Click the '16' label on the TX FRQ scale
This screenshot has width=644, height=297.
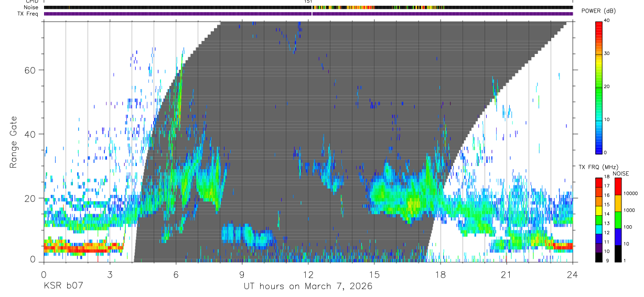tap(606, 195)
